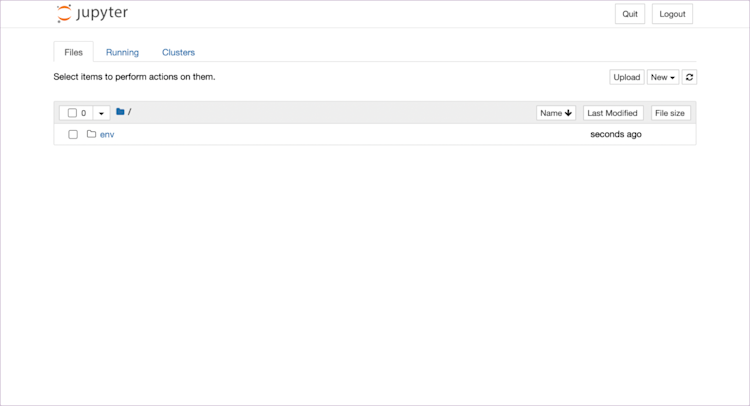Screen dimensions: 750x406
Task: Sort by File size
Action: (x=670, y=113)
